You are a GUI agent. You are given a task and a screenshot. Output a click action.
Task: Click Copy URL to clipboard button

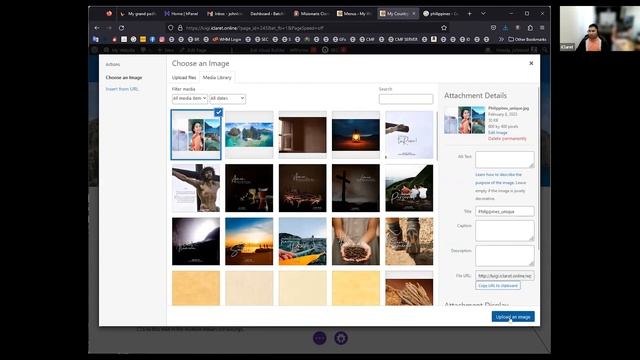click(x=498, y=286)
